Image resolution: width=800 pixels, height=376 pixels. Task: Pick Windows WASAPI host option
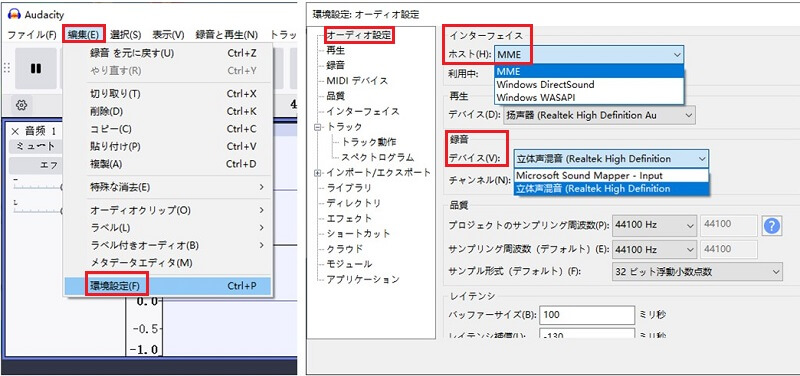[589, 97]
